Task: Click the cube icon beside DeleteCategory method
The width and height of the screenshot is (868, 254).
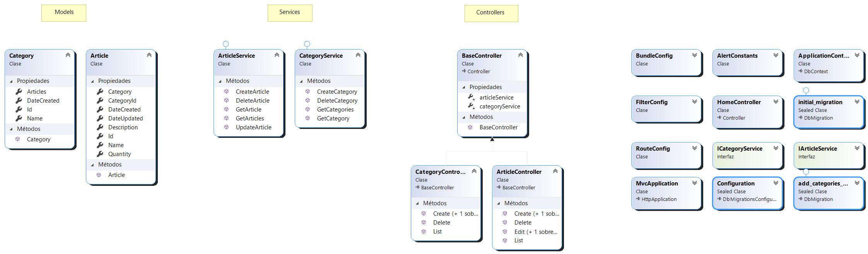Action: pos(308,101)
